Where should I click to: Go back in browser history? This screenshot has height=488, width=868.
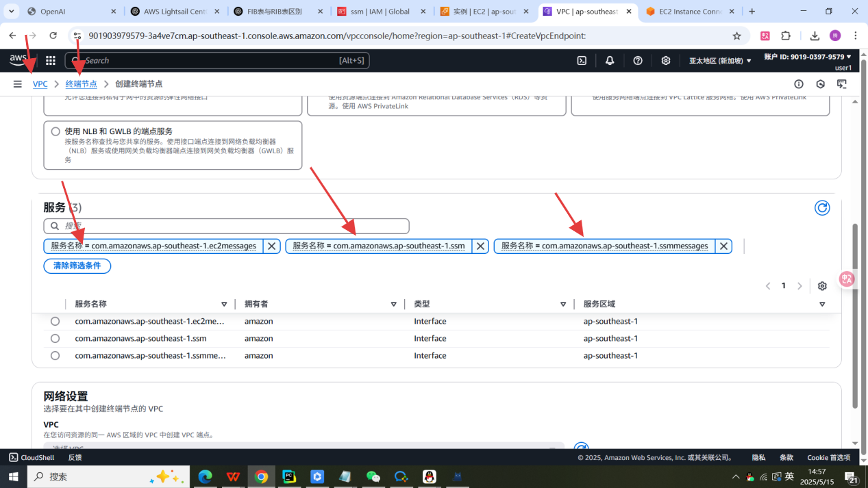[x=12, y=36]
